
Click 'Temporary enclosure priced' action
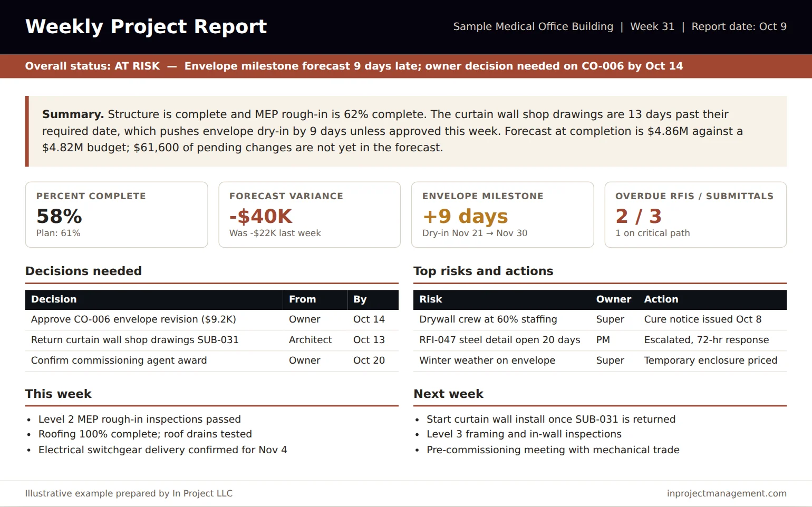point(710,360)
